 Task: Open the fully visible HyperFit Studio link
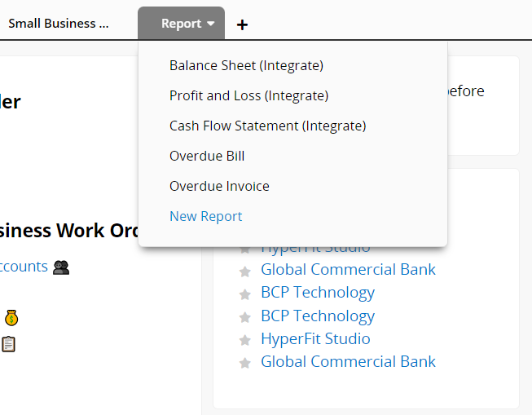pos(315,338)
